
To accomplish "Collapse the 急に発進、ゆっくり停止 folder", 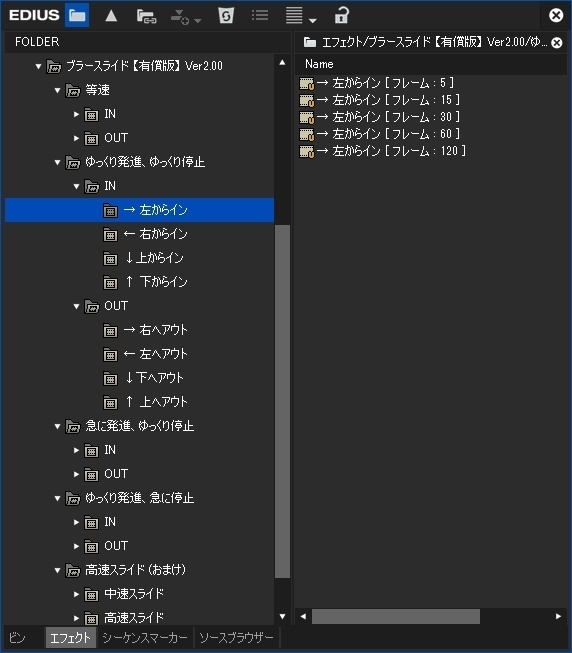I will coord(57,426).
